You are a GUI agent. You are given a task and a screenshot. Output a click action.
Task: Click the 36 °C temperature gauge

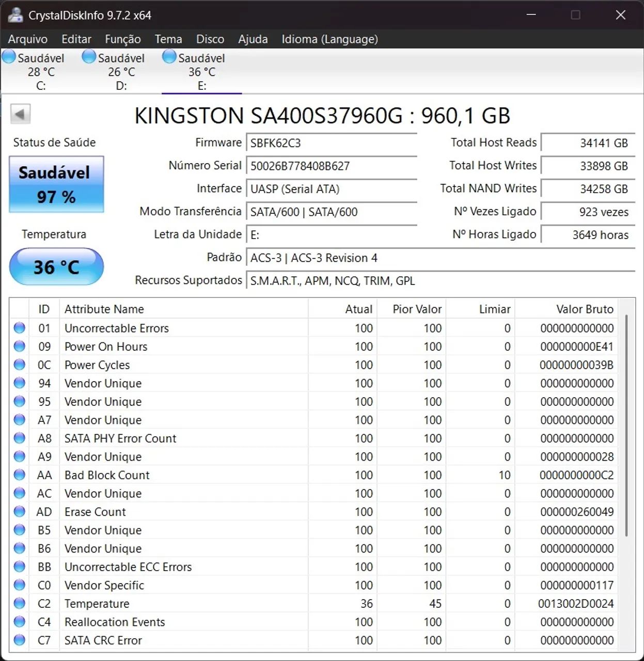tap(56, 266)
